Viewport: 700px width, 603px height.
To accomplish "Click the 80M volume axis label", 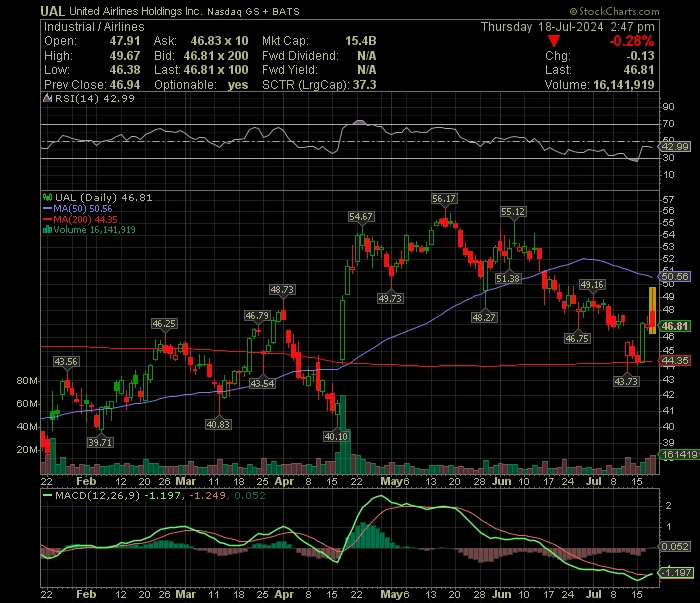I will [27, 381].
